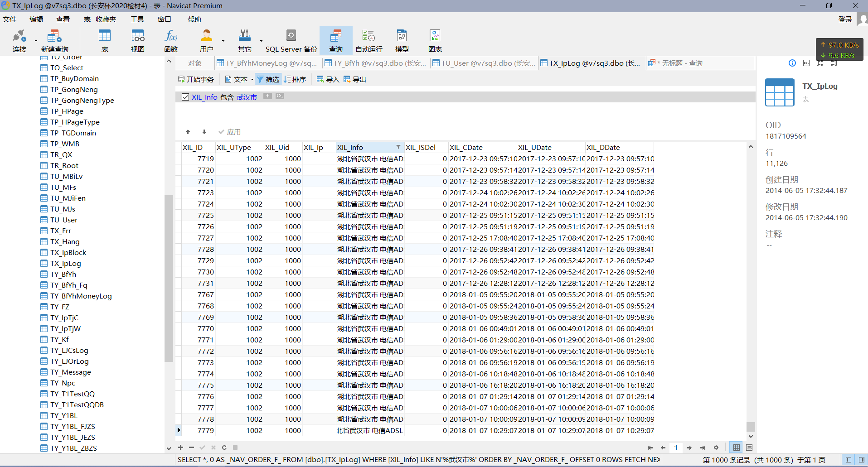Add a new filter condition with plus icon
Image resolution: width=868 pixels, height=467 pixels.
point(267,96)
